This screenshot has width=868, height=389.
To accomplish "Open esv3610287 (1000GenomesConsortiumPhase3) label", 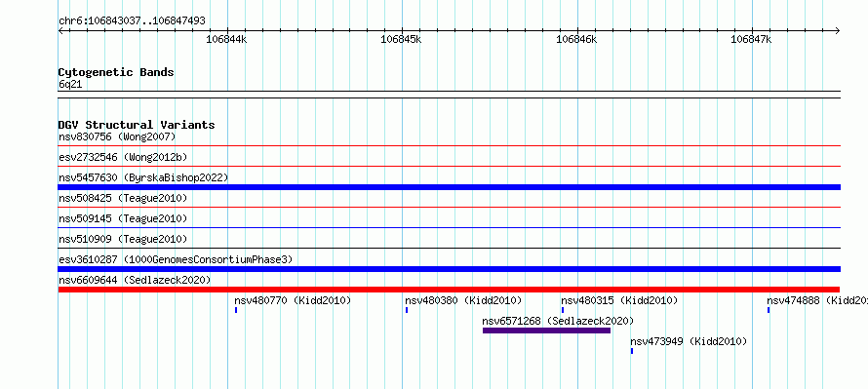I will (176, 259).
